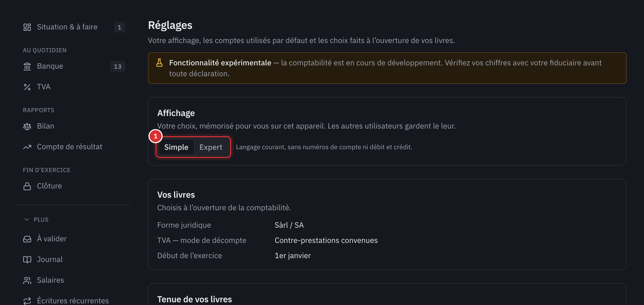Click the badge showing 13 beside Banque
Viewport: 644px width, 305px height.
click(117, 66)
